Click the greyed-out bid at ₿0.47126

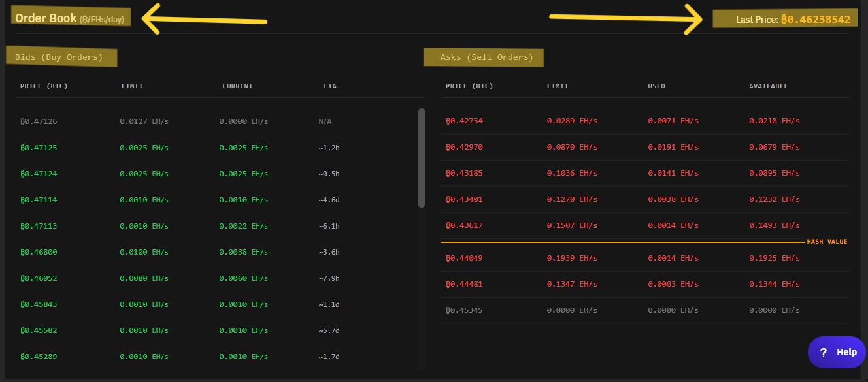pos(39,121)
